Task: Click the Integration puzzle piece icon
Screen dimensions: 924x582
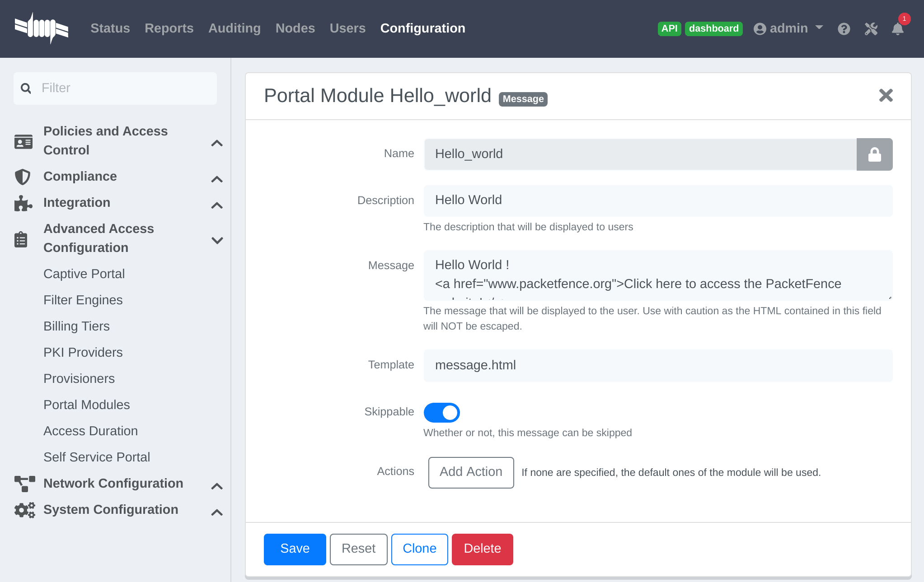Action: pyautogui.click(x=23, y=203)
